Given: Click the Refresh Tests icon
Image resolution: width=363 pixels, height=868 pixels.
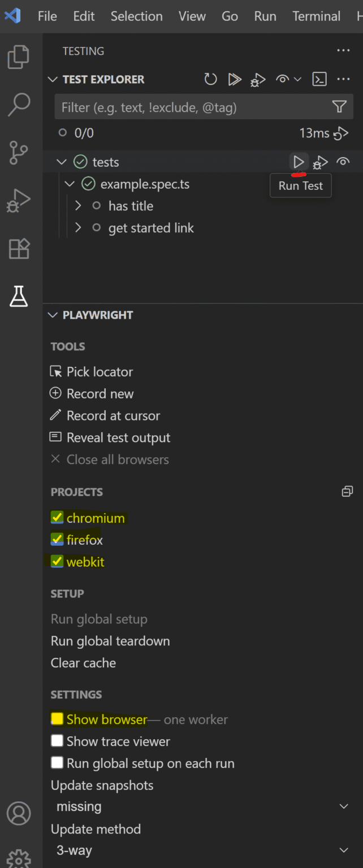Looking at the screenshot, I should [210, 80].
